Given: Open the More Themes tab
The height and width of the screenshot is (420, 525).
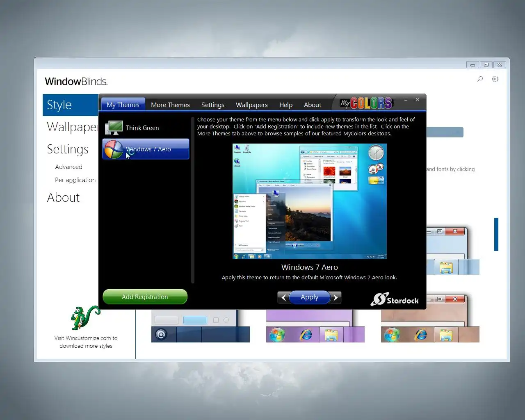Looking at the screenshot, I should (x=170, y=105).
